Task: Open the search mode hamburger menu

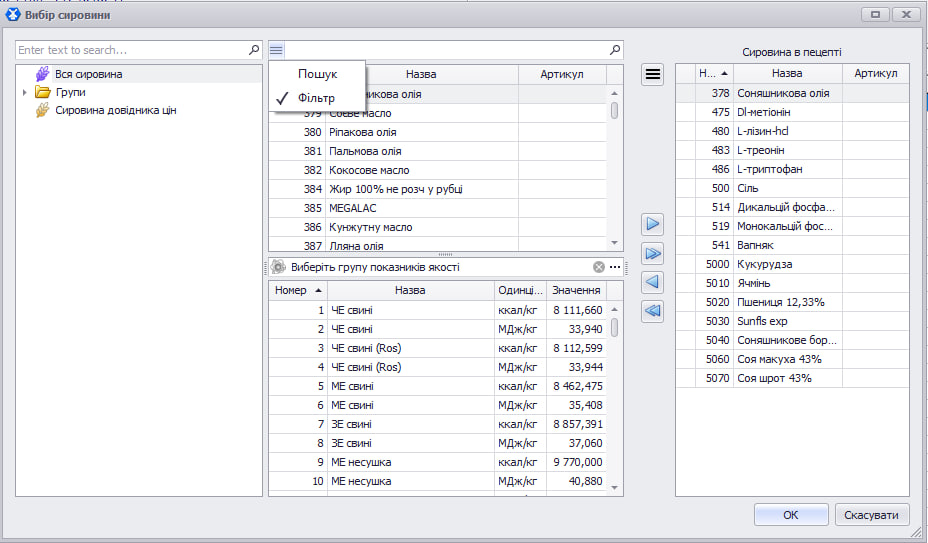Action: (276, 50)
